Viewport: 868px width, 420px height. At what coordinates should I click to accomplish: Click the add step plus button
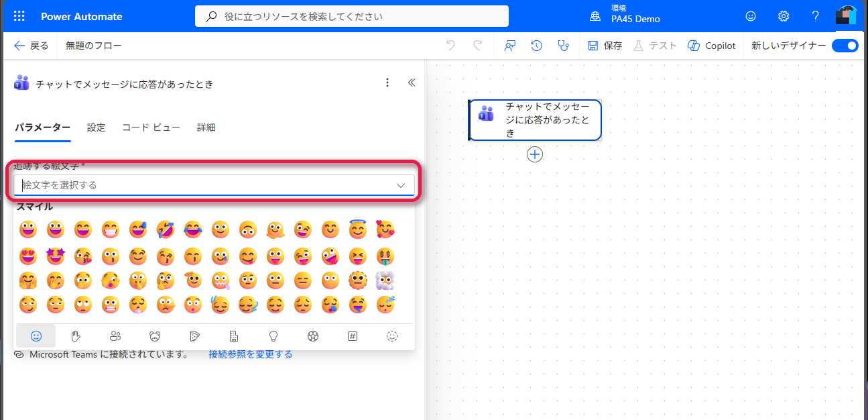(535, 154)
